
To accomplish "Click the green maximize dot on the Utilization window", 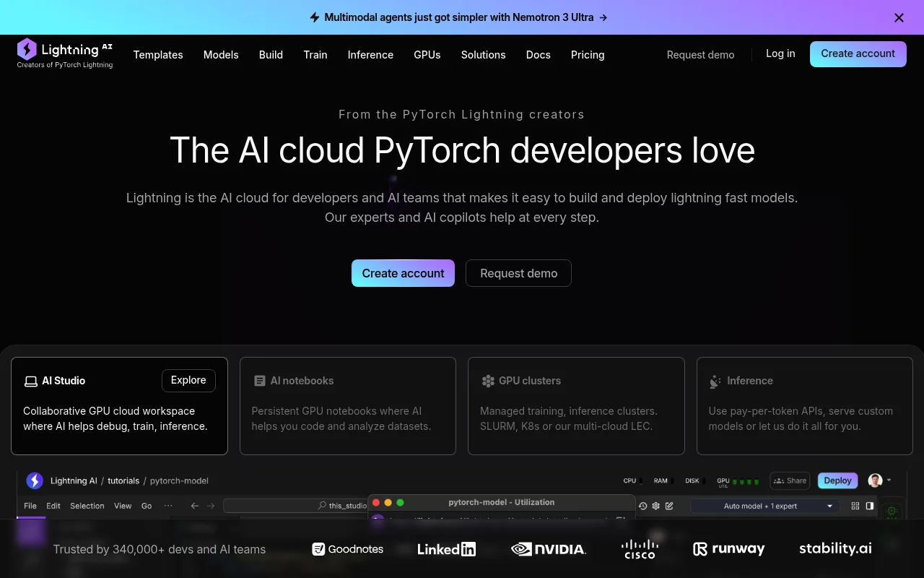I will tap(401, 502).
